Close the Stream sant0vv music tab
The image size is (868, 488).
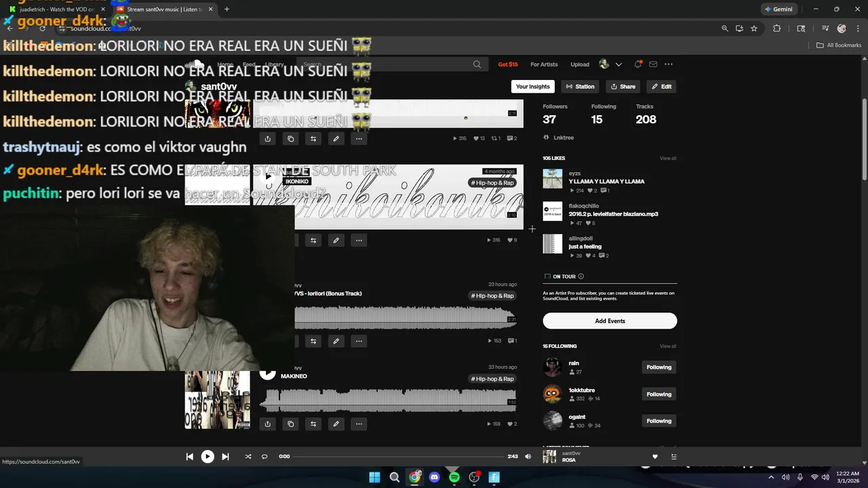(210, 9)
